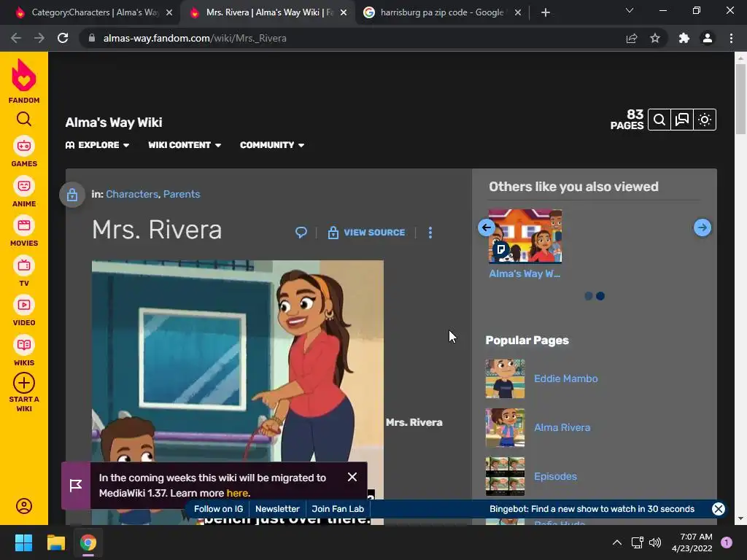Open Eddie Mambo popular page
This screenshot has height=560, width=747.
click(x=566, y=378)
